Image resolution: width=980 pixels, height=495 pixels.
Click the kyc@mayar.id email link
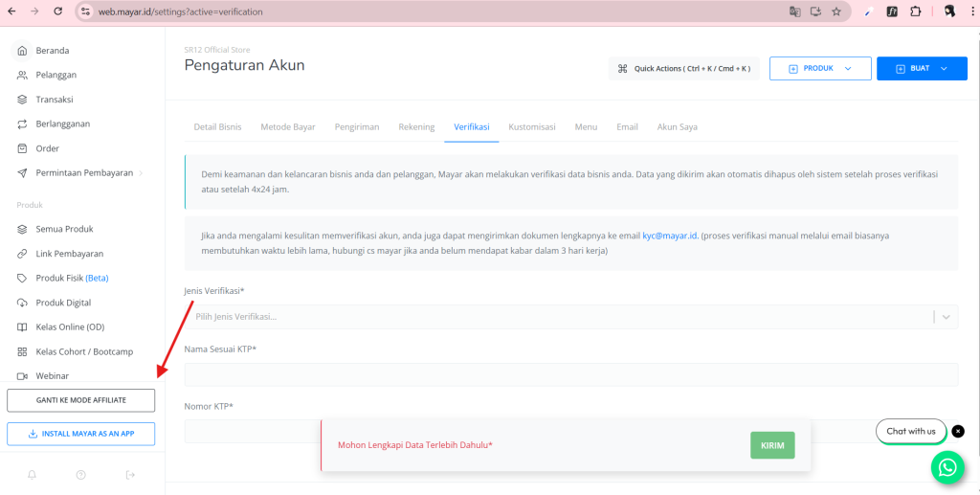pyautogui.click(x=669, y=235)
